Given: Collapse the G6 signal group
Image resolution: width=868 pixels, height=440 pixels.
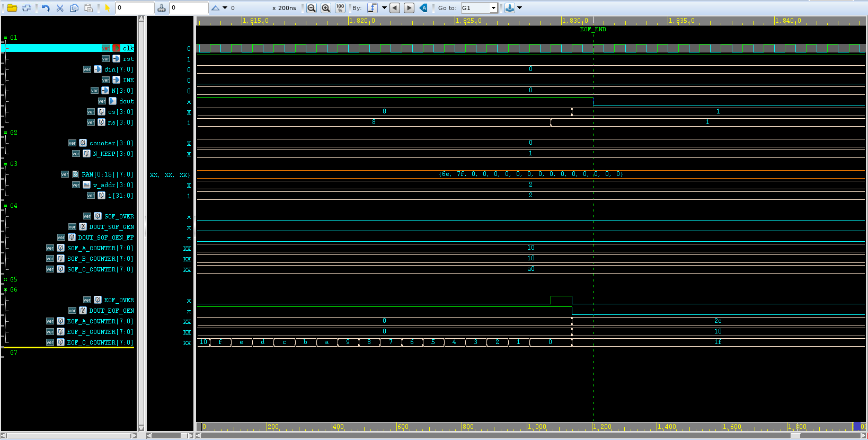Looking at the screenshot, I should (x=5, y=290).
